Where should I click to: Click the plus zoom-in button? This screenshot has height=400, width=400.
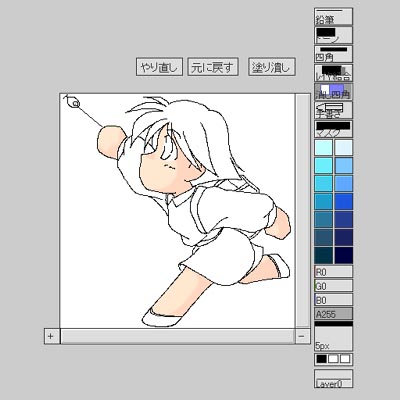tap(52, 336)
